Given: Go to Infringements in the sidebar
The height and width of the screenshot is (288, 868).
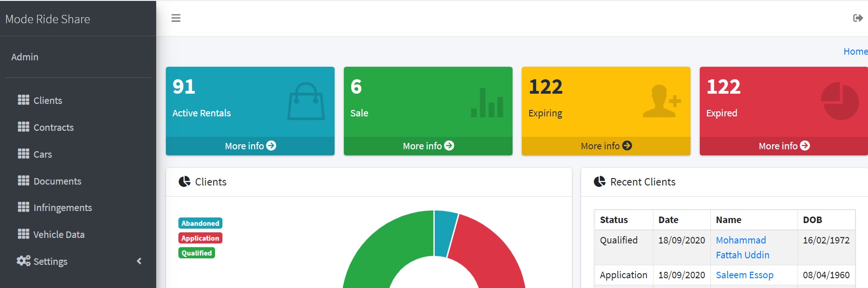Looking at the screenshot, I should (63, 208).
